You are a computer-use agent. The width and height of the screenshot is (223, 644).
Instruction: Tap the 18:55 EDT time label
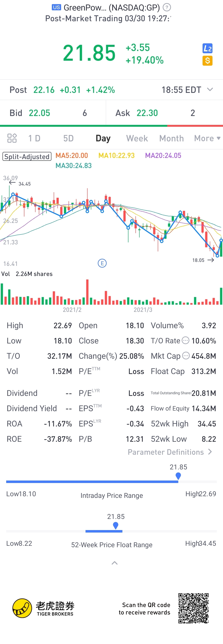pyautogui.click(x=181, y=90)
